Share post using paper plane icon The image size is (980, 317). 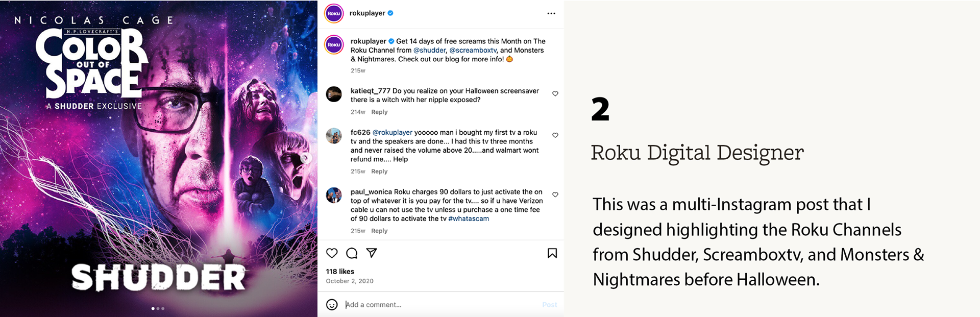pos(372,253)
